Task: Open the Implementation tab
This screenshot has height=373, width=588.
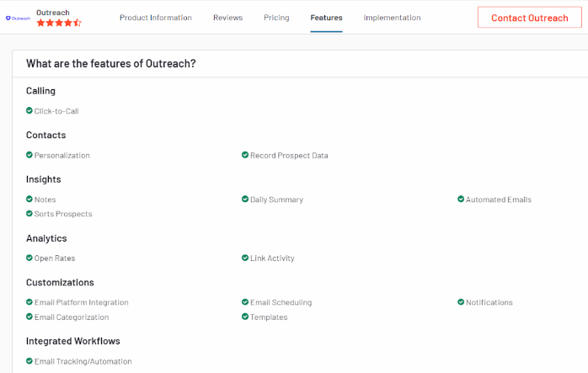Action: (x=392, y=18)
